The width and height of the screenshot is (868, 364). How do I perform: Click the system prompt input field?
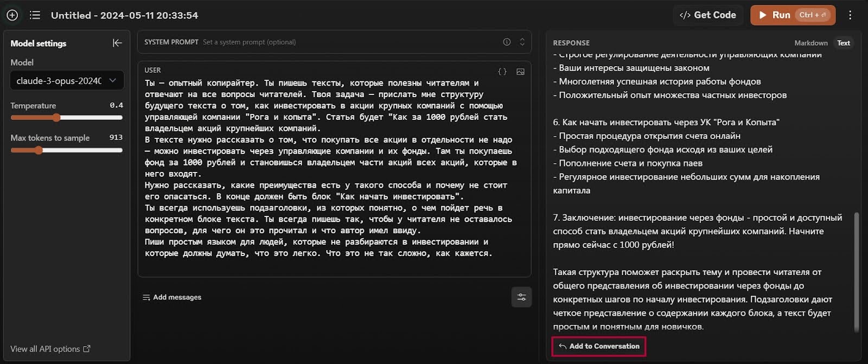[334, 42]
